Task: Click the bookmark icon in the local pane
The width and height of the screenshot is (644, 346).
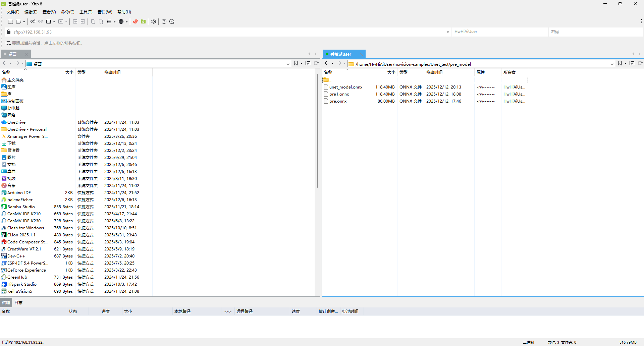Action: pos(296,63)
